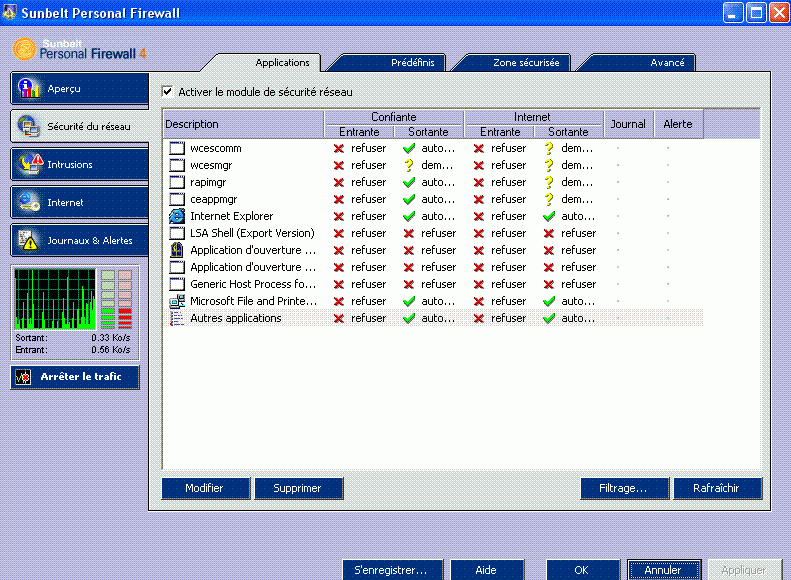Open the Prédéfinis tab
Image resolution: width=791 pixels, height=580 pixels.
tap(412, 63)
